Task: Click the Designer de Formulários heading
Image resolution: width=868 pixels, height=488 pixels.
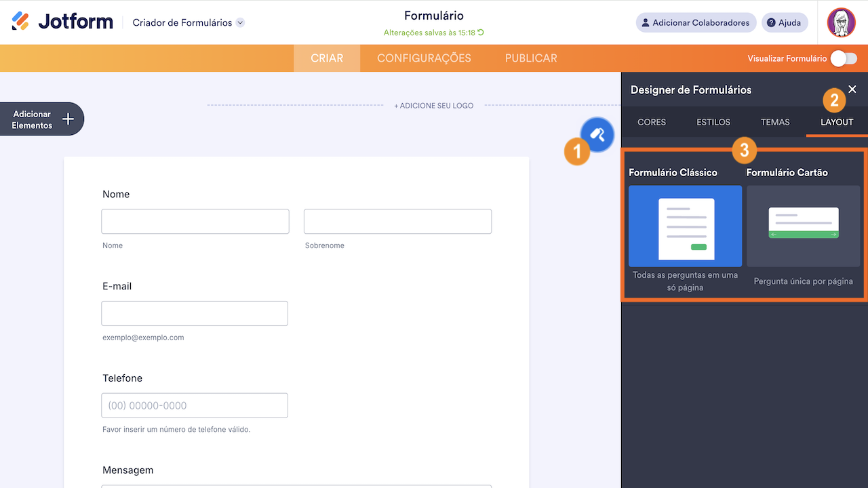Action: coord(691,89)
